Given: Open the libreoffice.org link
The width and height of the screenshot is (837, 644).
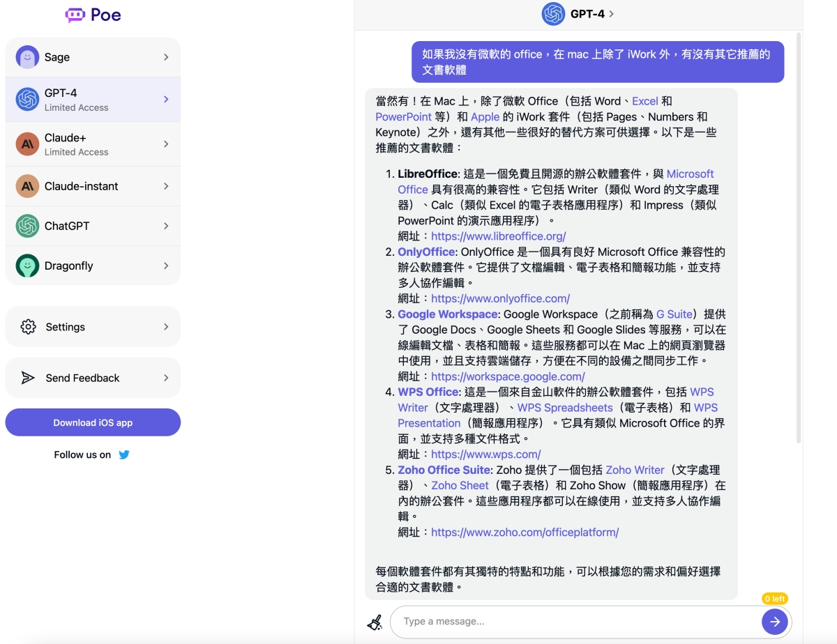Looking at the screenshot, I should point(498,236).
